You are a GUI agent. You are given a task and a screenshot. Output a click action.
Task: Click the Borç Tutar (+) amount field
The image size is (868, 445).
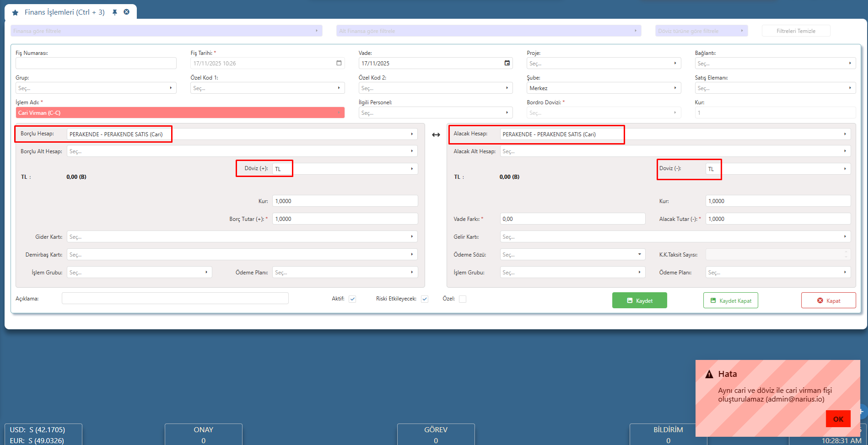point(345,219)
